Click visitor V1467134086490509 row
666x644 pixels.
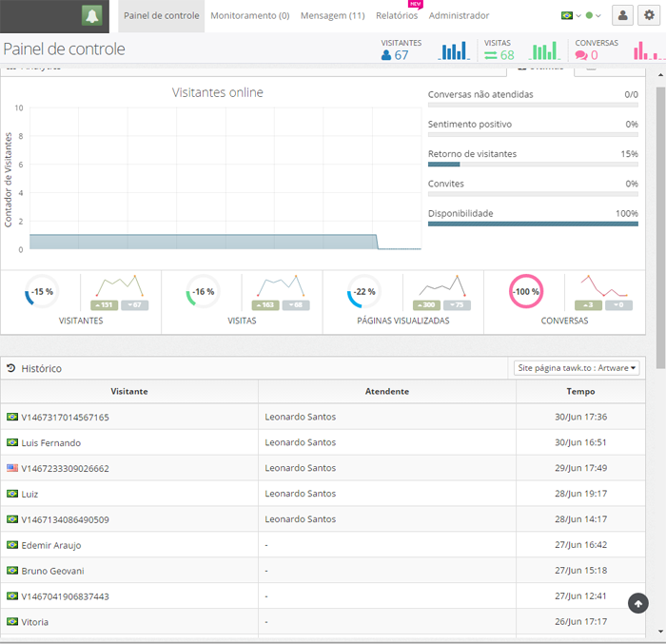click(x=323, y=519)
